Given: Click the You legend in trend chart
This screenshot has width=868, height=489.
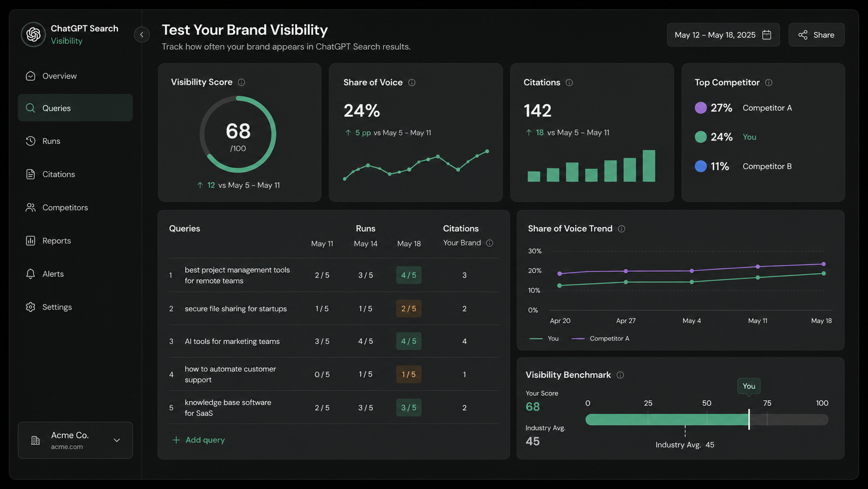Looking at the screenshot, I should pyautogui.click(x=544, y=338).
